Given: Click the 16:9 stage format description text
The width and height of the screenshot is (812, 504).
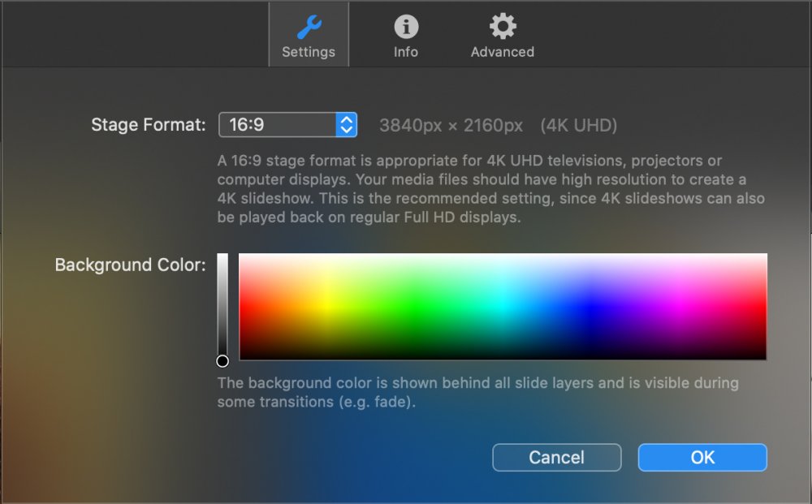Looking at the screenshot, I should tap(491, 189).
